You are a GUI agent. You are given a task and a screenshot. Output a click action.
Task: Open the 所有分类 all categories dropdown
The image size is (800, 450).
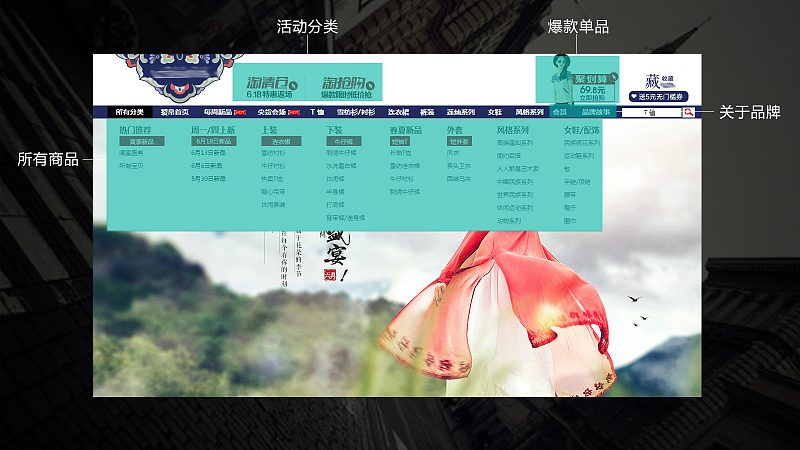point(129,112)
